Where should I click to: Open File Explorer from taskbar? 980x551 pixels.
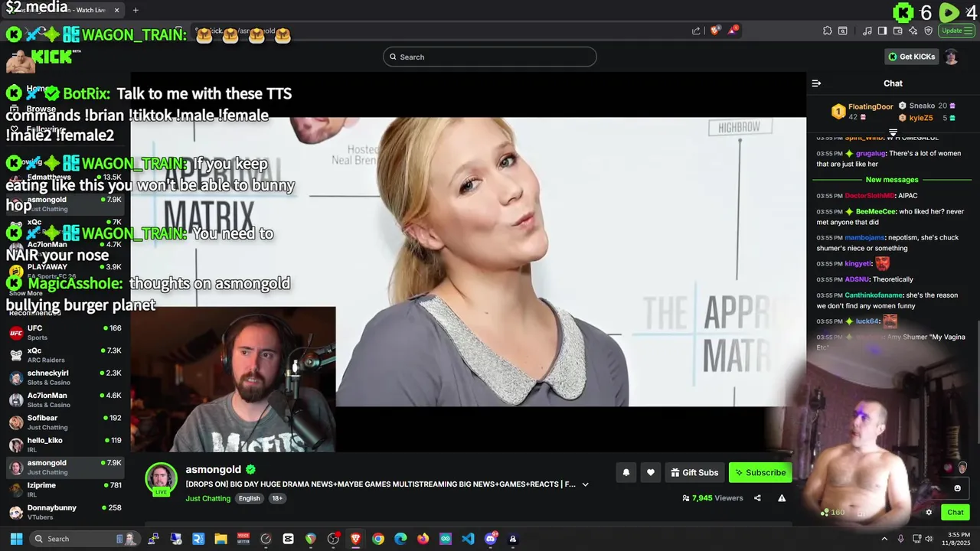click(x=220, y=539)
